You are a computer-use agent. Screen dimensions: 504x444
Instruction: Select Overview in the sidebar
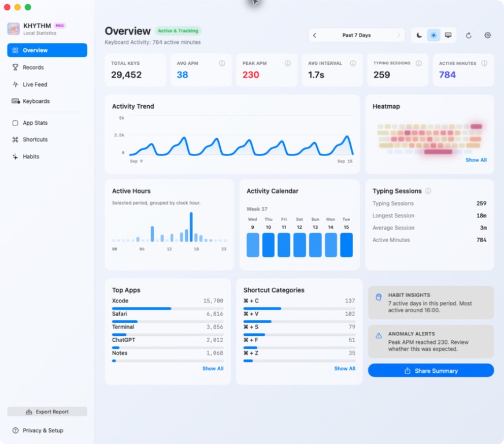point(47,50)
